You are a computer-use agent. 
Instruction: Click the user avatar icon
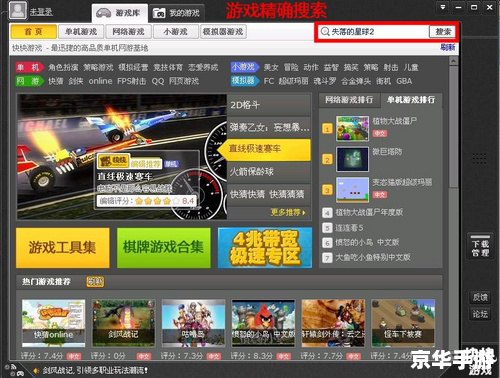18,10
